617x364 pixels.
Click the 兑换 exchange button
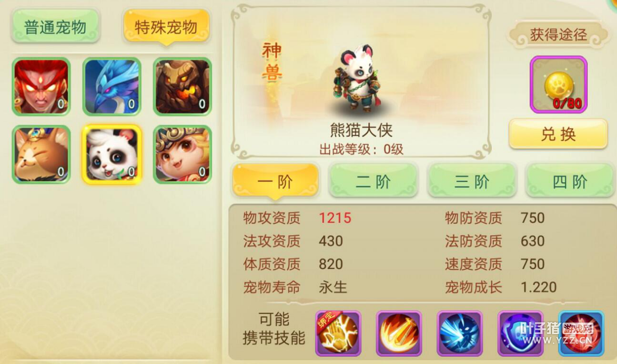[x=558, y=134]
